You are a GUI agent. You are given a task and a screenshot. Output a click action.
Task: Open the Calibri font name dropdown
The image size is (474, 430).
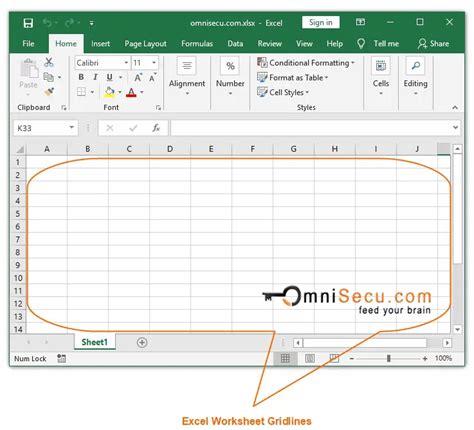[126, 63]
